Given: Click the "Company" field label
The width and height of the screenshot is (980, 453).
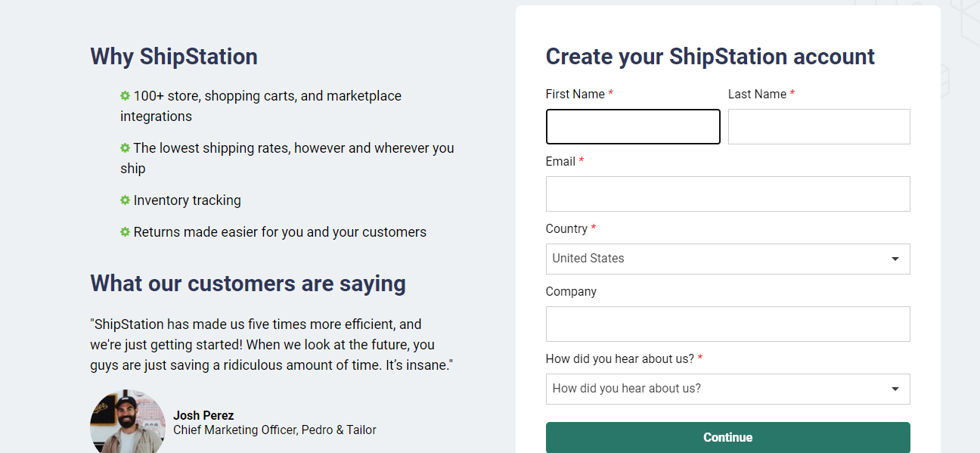Looking at the screenshot, I should coord(571,292).
